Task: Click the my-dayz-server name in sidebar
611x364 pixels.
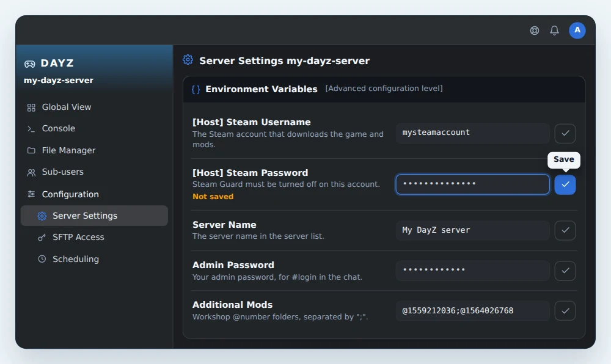Action: tap(59, 81)
